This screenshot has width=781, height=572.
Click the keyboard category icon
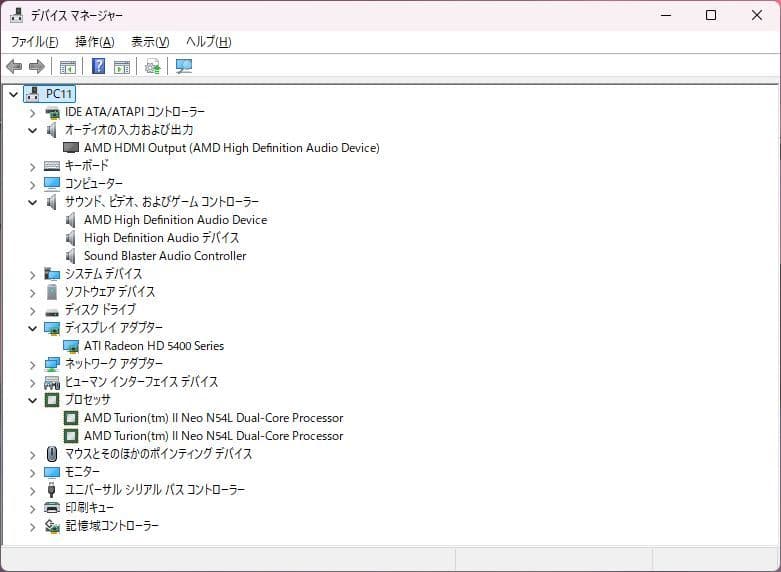pos(52,166)
